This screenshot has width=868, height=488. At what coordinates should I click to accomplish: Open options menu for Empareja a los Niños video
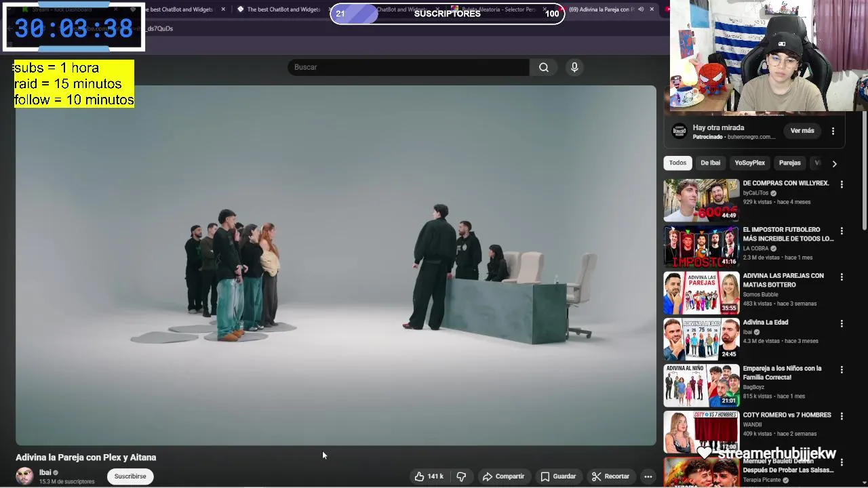[842, 370]
